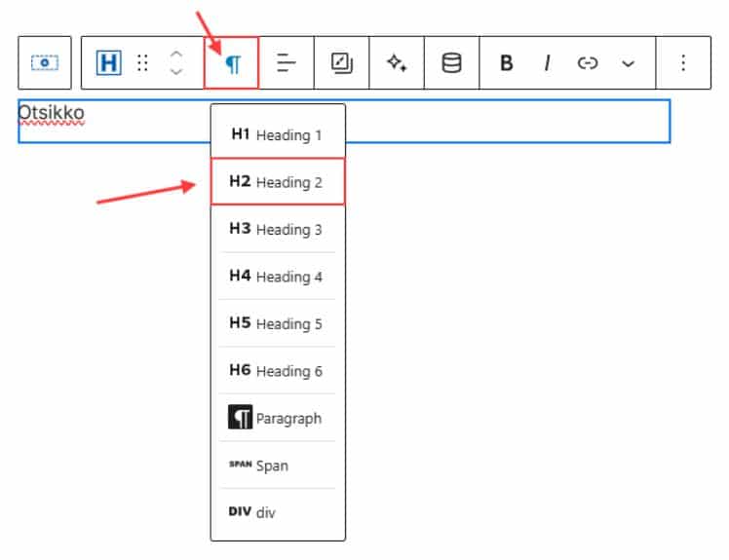Click the move up arrow

175,55
